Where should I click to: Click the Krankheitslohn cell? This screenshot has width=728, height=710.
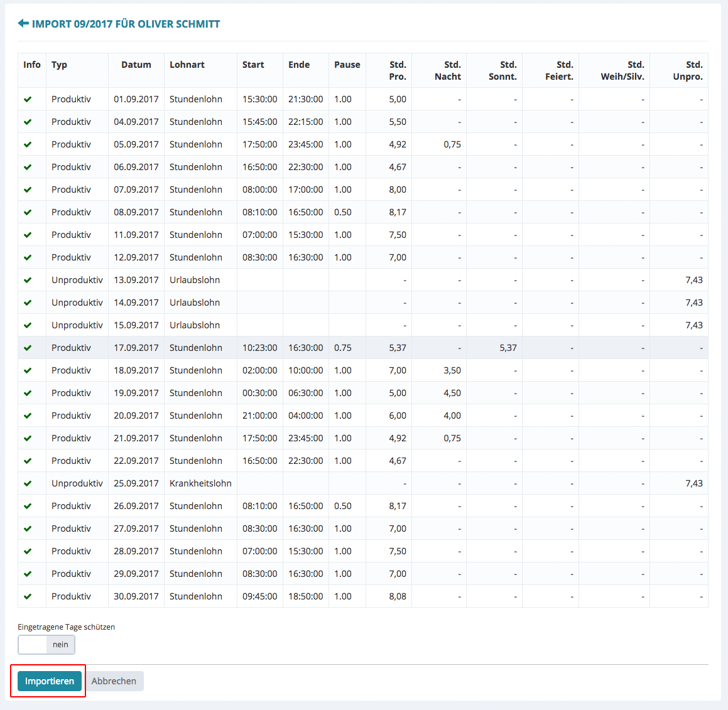pyautogui.click(x=200, y=483)
